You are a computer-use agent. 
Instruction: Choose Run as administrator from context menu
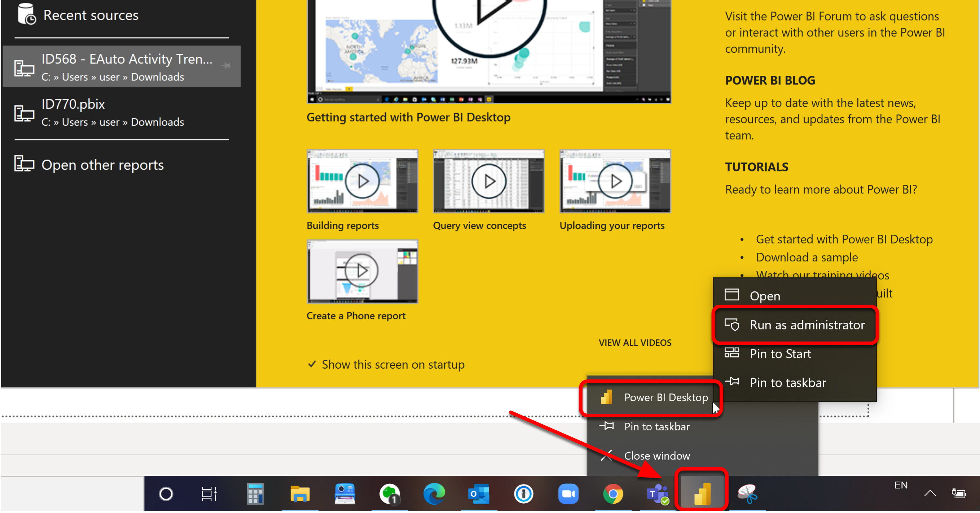pyautogui.click(x=795, y=325)
